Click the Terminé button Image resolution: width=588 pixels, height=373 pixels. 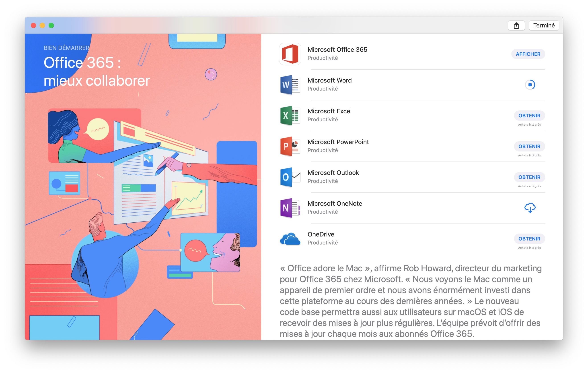(544, 25)
